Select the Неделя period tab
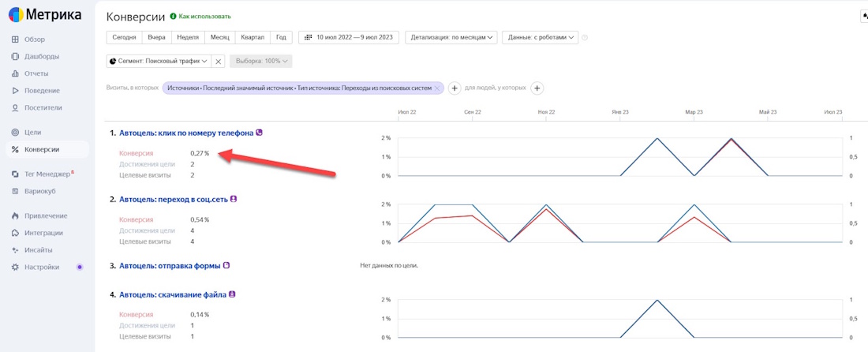The image size is (868, 352). (x=187, y=37)
